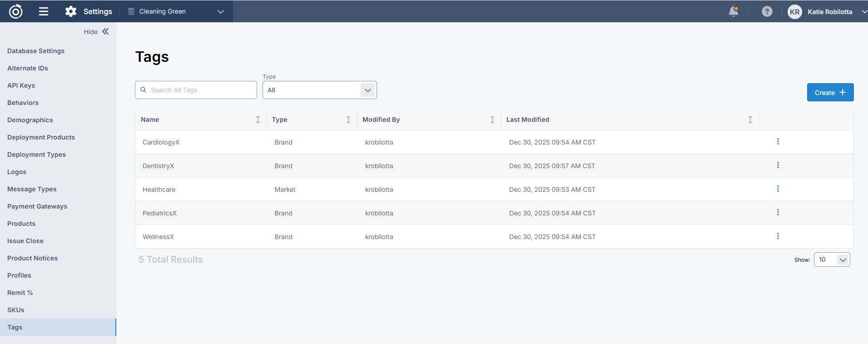
Task: Sort the table by Last Modified
Action: click(750, 120)
